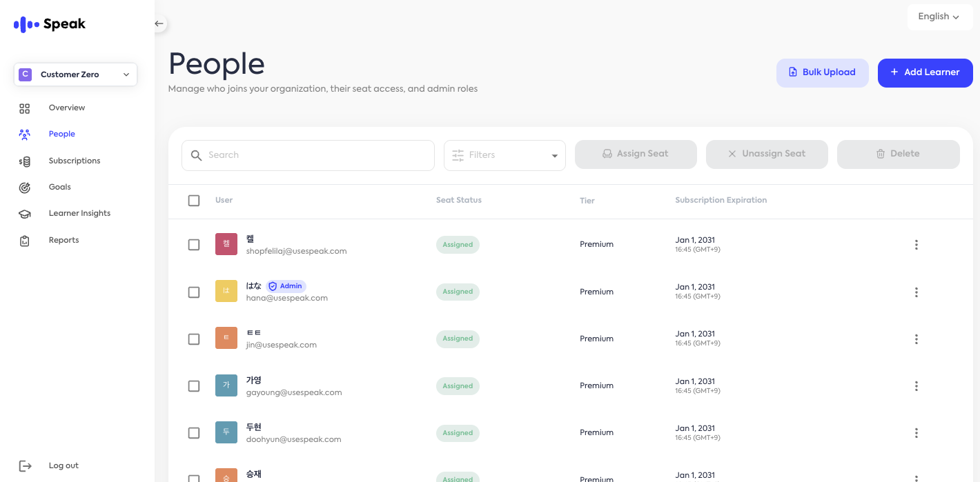Image resolution: width=980 pixels, height=482 pixels.
Task: Click the avatar for gayoung@usespeak.com
Action: click(x=226, y=385)
